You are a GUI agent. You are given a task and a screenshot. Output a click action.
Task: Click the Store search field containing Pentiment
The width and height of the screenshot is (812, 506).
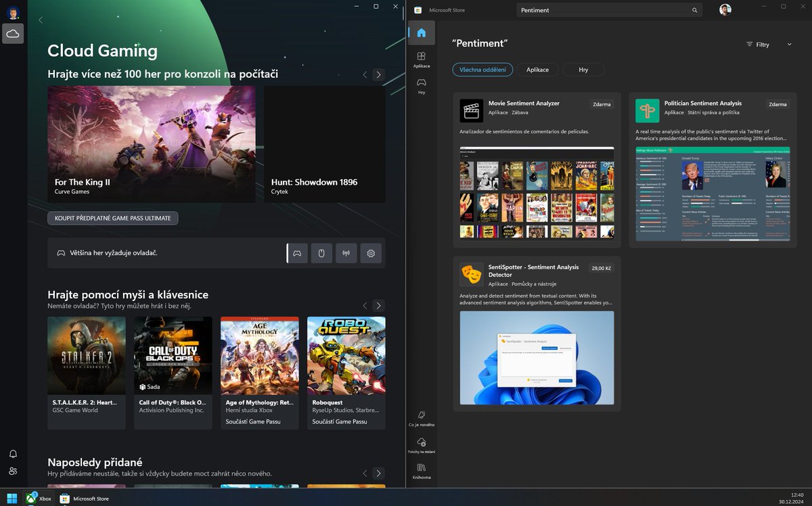[609, 10]
